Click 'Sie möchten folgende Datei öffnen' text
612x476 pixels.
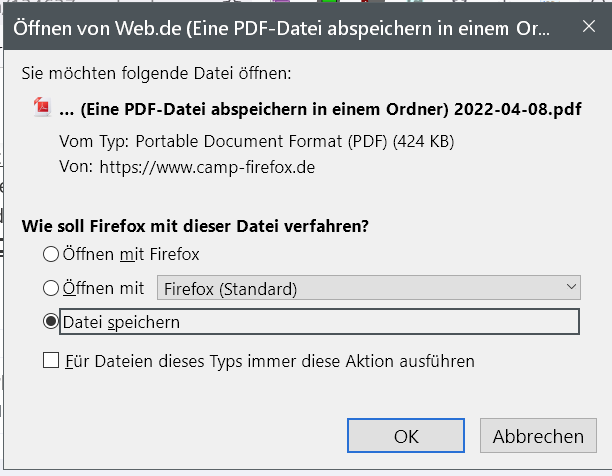pos(157,73)
